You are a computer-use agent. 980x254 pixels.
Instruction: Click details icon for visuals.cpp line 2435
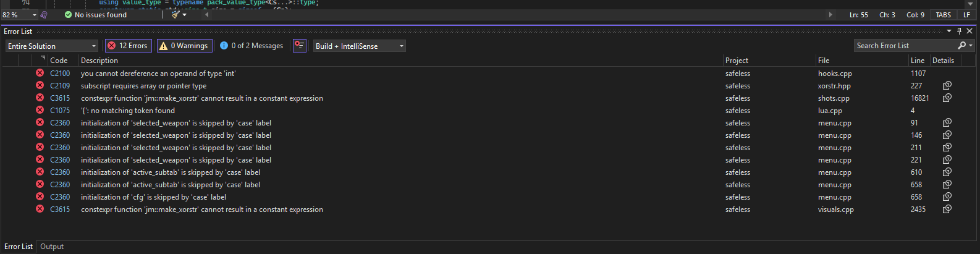(947, 209)
